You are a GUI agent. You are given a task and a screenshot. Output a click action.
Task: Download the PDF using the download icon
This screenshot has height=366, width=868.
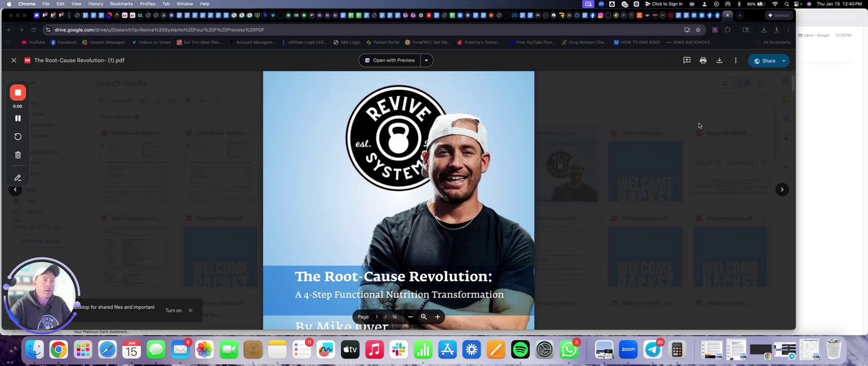tap(720, 60)
